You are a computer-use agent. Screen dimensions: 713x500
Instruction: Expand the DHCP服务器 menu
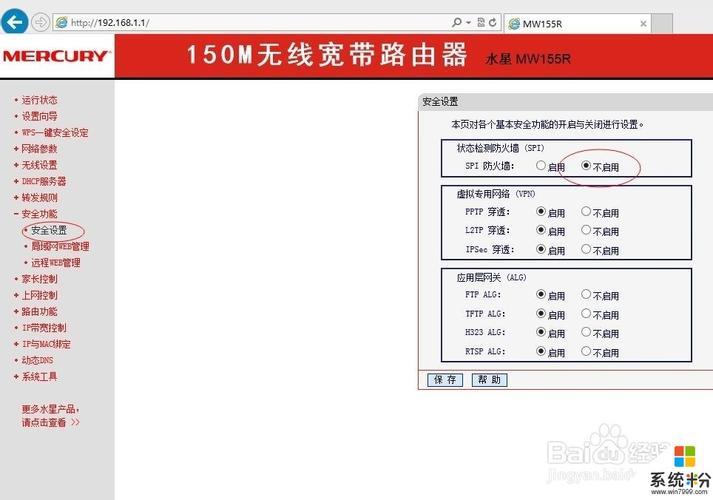44,181
